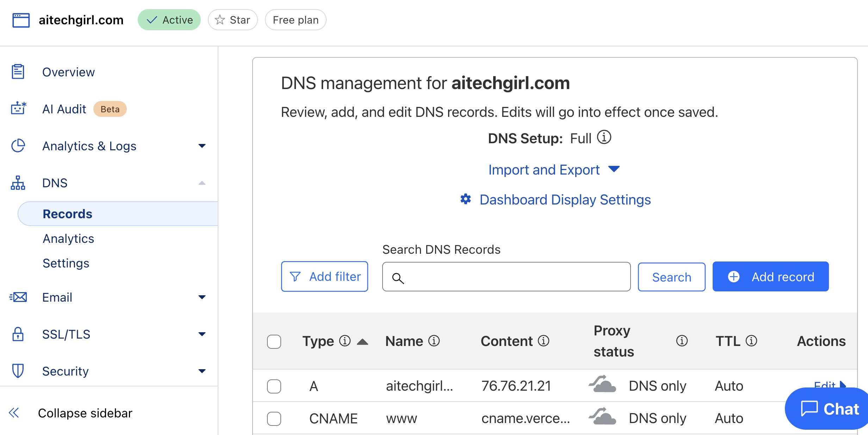This screenshot has width=868, height=435.
Task: Click the magnifier icon in search field
Action: (x=398, y=278)
